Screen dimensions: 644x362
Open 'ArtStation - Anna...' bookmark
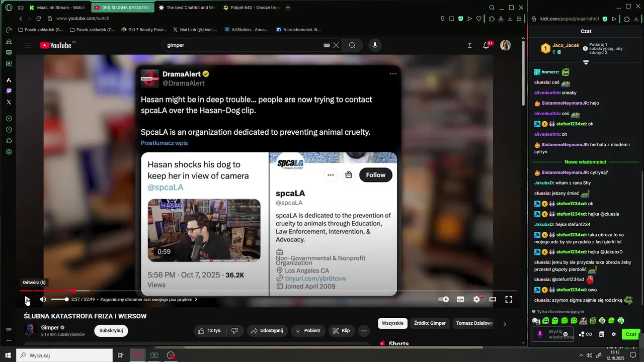point(245,30)
